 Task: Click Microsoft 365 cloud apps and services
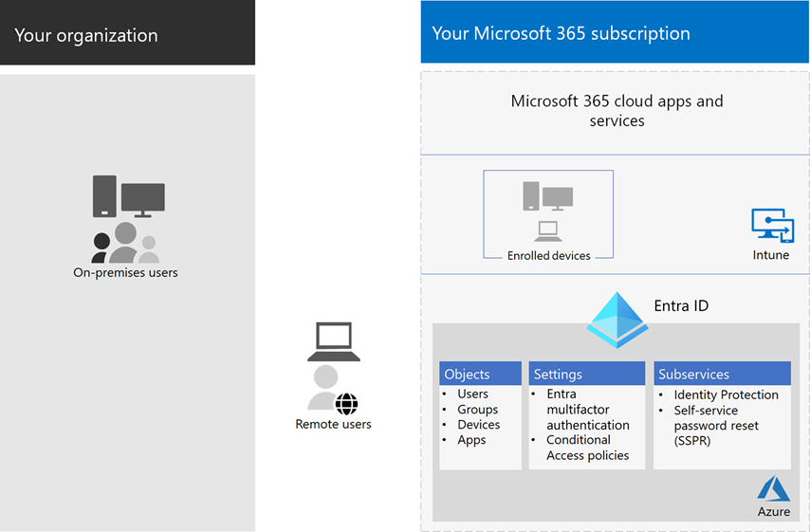[x=617, y=111]
